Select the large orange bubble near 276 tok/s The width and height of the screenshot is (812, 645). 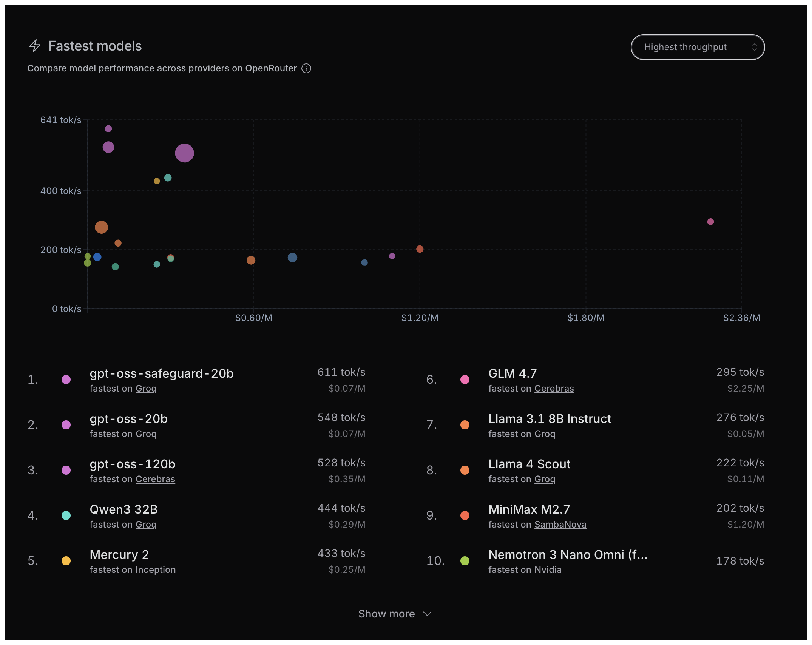pos(101,227)
